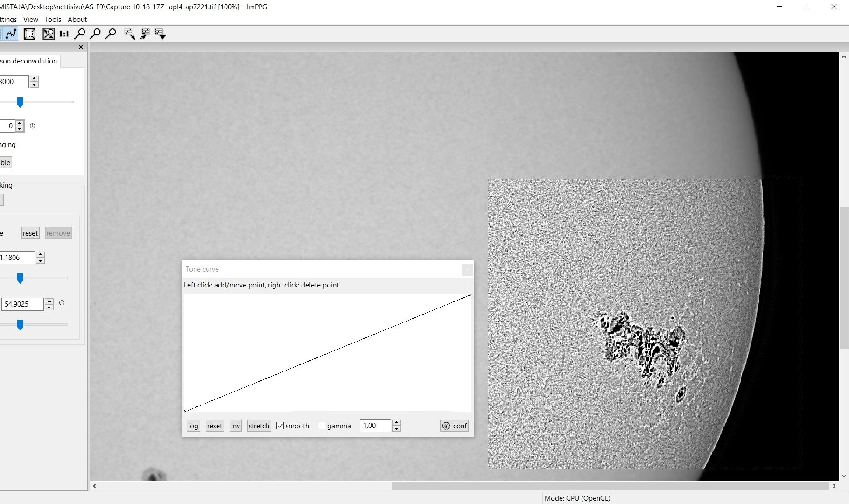Viewport: 849px width, 504px height.
Task: Click the fit image in window icon
Action: click(x=49, y=34)
